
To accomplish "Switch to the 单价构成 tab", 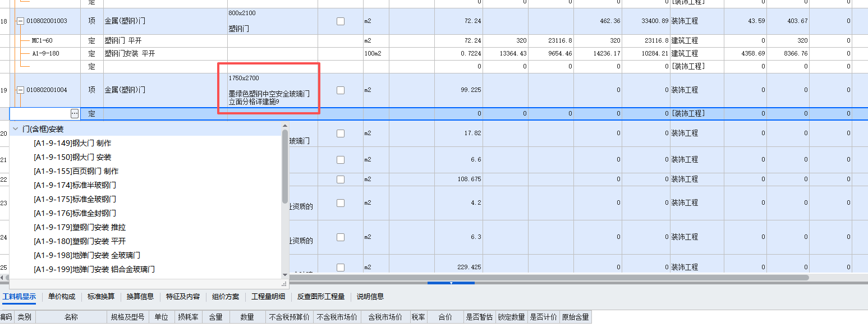I will tap(62, 297).
